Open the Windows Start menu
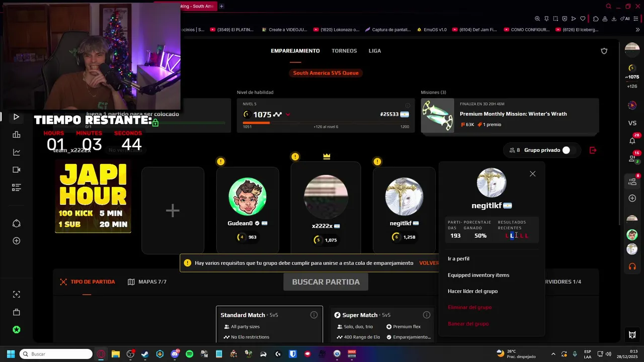The height and width of the screenshot is (362, 644). point(10,354)
